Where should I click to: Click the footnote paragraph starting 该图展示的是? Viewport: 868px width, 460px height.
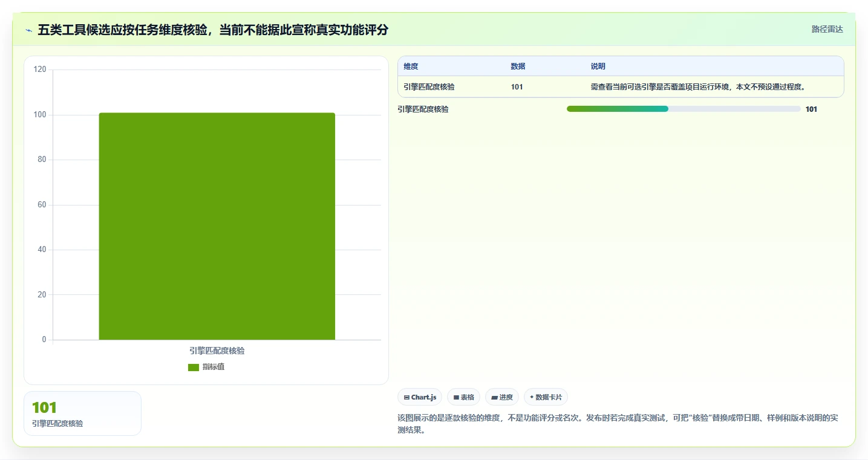pos(618,424)
